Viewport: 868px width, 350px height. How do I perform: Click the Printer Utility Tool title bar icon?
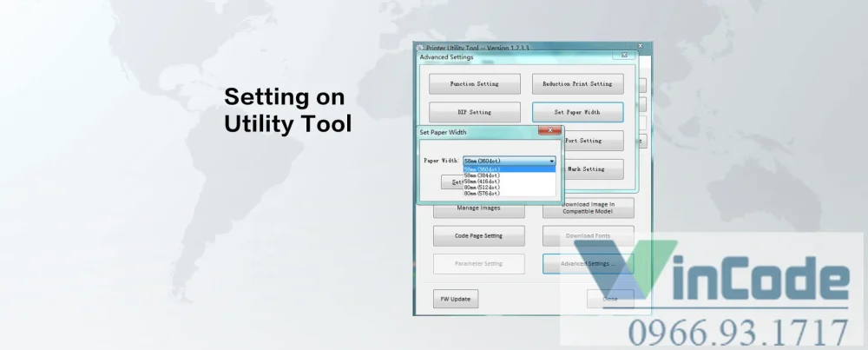[x=420, y=47]
